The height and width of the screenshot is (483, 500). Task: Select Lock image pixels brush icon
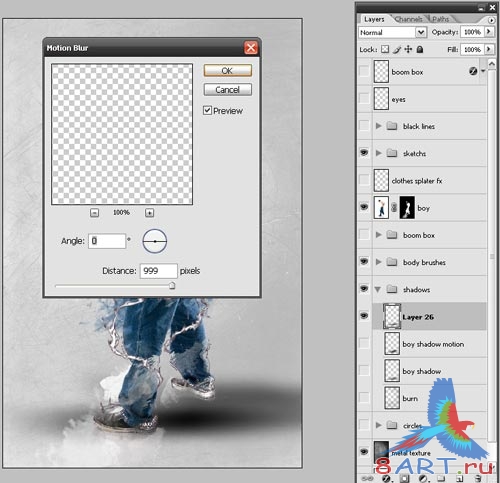tap(397, 49)
